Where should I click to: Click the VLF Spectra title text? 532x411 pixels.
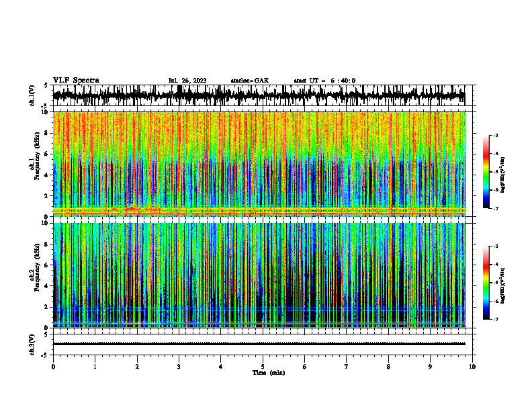click(76, 81)
